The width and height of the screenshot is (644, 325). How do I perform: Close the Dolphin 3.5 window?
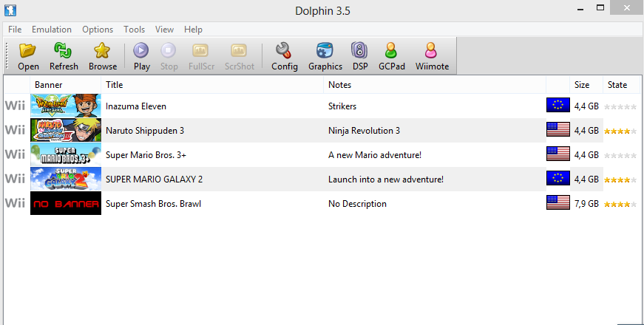pyautogui.click(x=626, y=8)
